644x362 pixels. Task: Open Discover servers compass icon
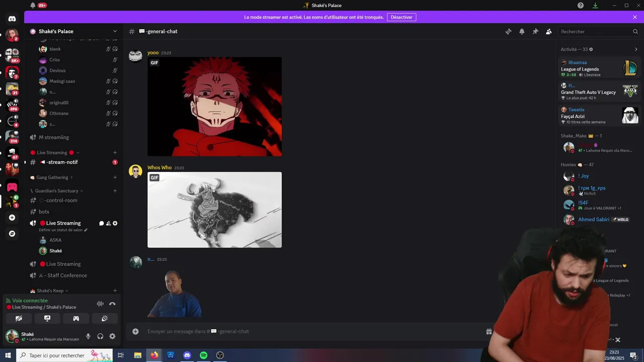click(x=12, y=234)
